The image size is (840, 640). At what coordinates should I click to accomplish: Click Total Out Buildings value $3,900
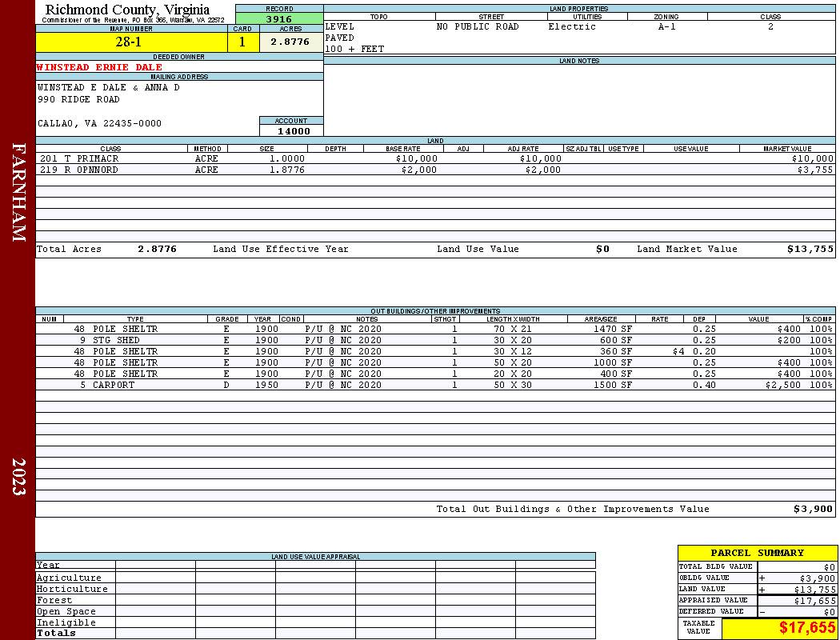(814, 510)
